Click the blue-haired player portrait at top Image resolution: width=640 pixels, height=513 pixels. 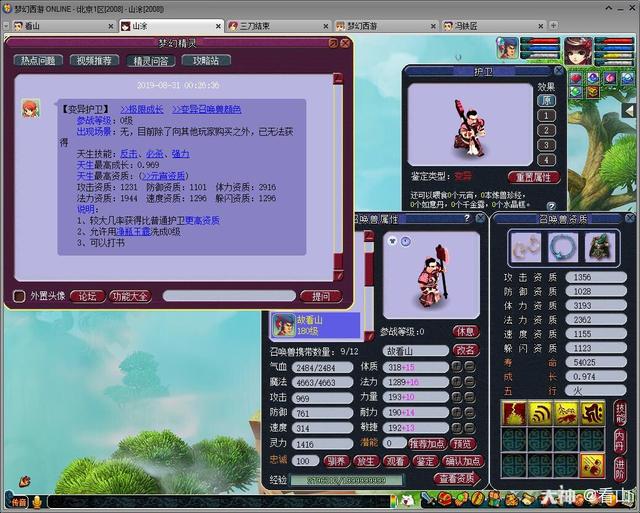(x=508, y=48)
